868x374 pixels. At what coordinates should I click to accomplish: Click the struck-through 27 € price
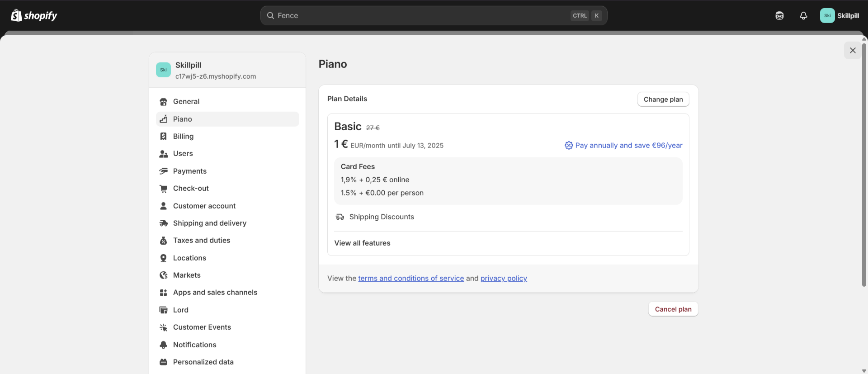click(x=373, y=128)
